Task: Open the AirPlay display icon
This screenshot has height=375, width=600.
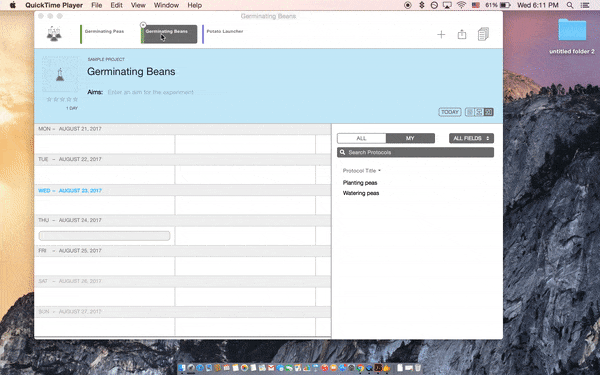Action: (x=447, y=5)
